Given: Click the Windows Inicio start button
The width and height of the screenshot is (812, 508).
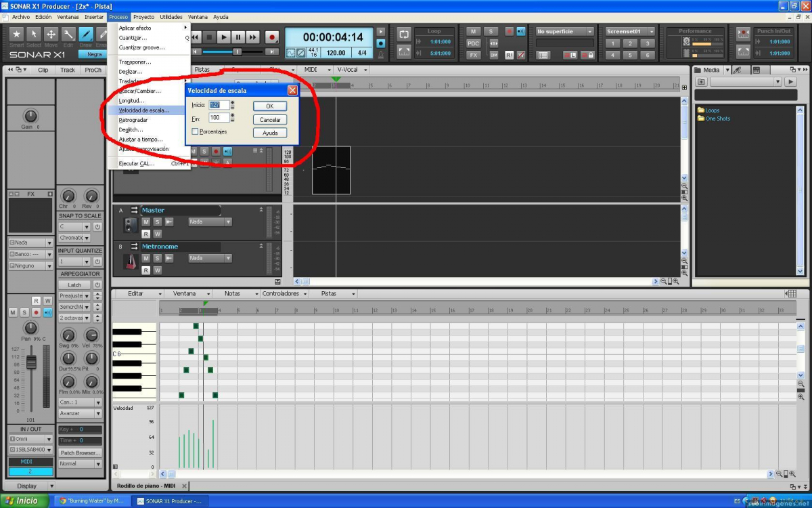Looking at the screenshot, I should tap(24, 501).
